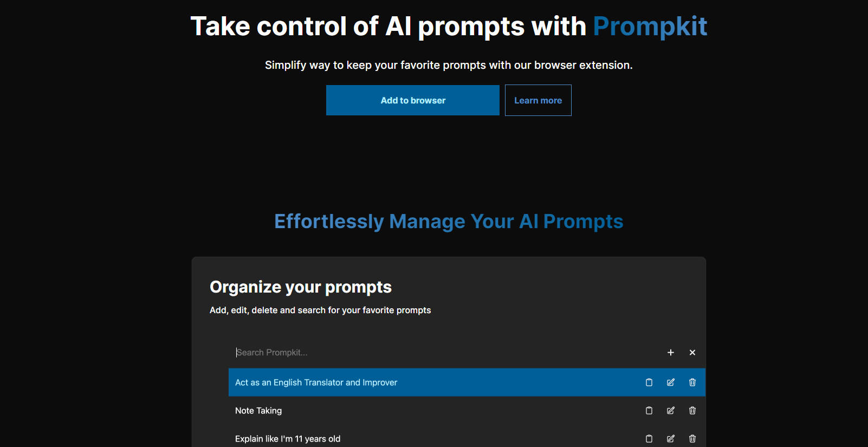Edit the Note Taking prompt
The image size is (868, 447).
click(x=670, y=410)
